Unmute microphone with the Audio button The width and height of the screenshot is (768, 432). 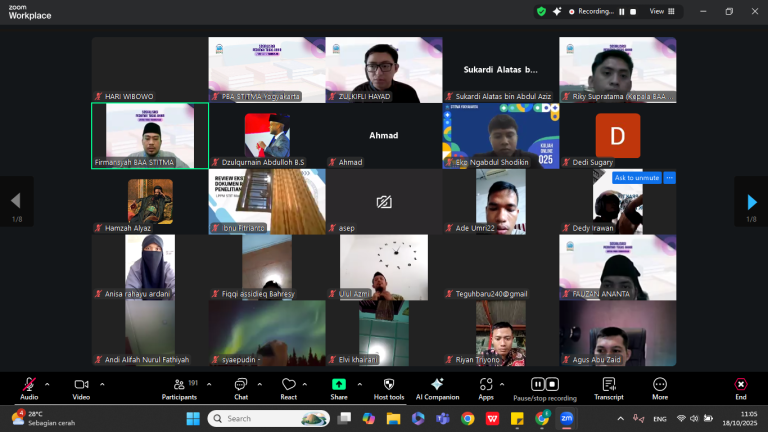click(29, 385)
